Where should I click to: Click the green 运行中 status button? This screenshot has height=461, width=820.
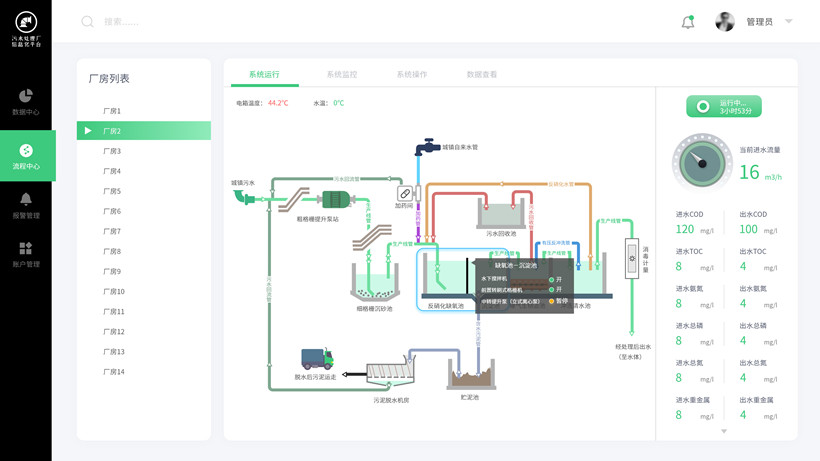tap(724, 106)
